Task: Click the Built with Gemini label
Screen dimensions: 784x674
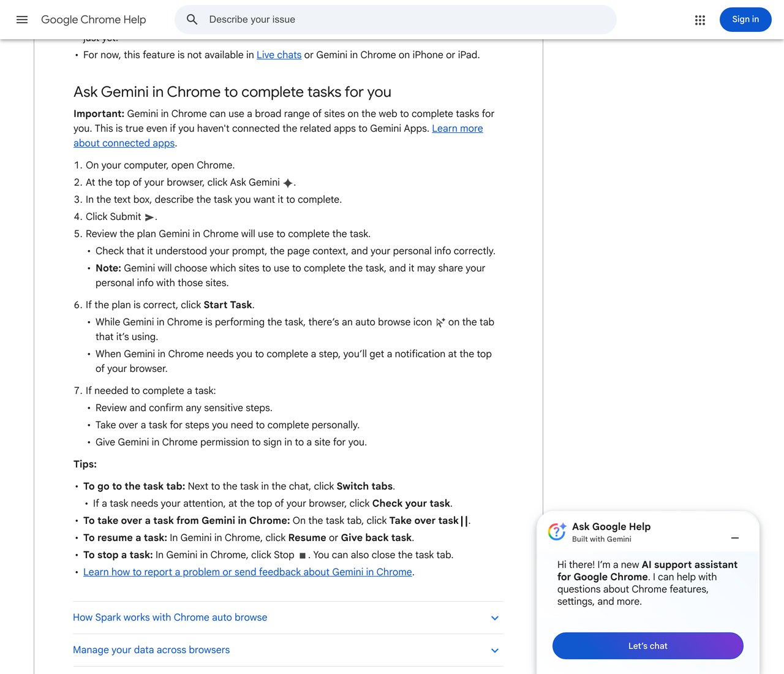Action: 601,539
